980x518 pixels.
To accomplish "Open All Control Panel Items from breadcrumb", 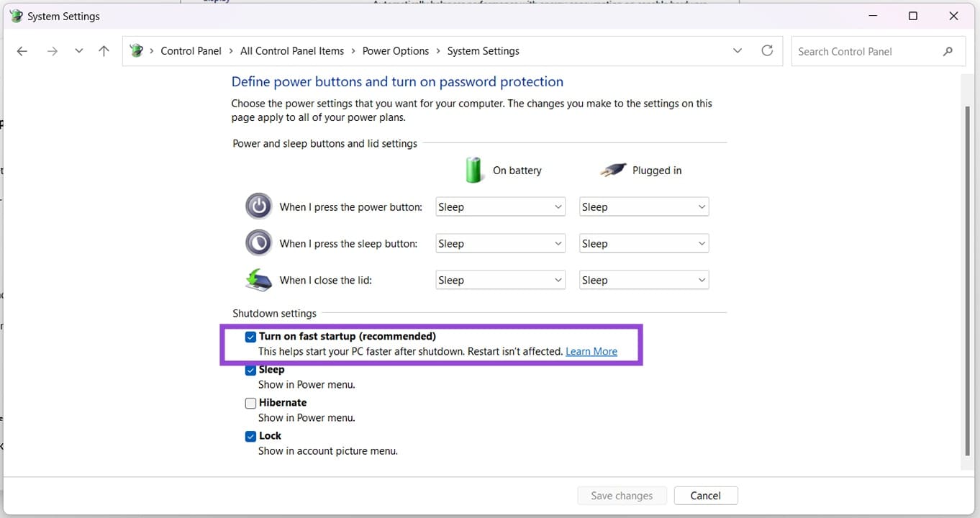I will (x=292, y=50).
